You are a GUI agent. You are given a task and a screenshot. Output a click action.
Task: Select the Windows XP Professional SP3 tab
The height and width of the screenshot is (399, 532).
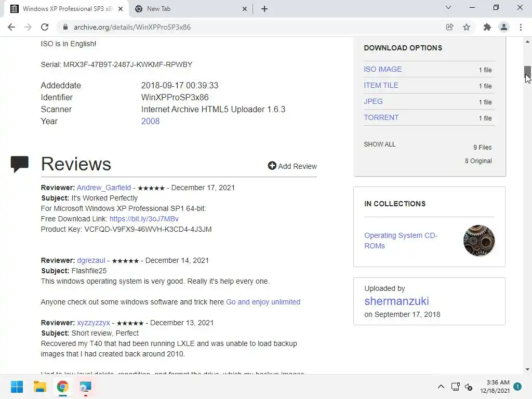67,9
